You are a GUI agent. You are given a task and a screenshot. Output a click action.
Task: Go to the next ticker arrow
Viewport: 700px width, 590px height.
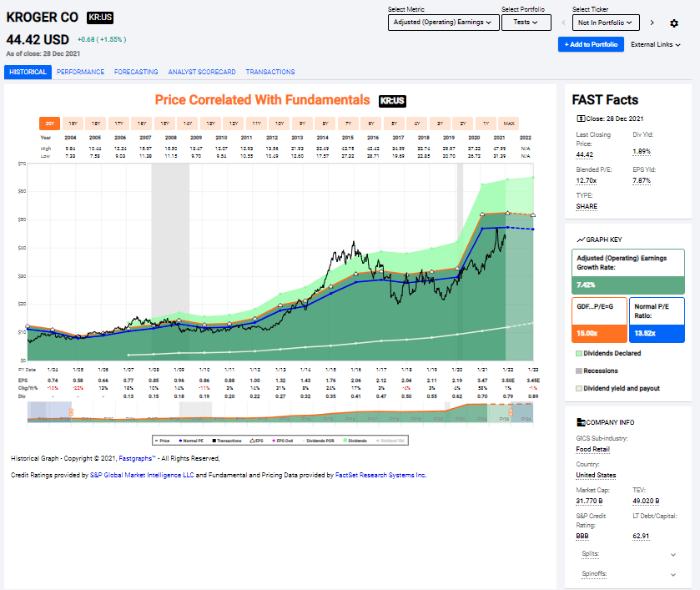pyautogui.click(x=652, y=23)
